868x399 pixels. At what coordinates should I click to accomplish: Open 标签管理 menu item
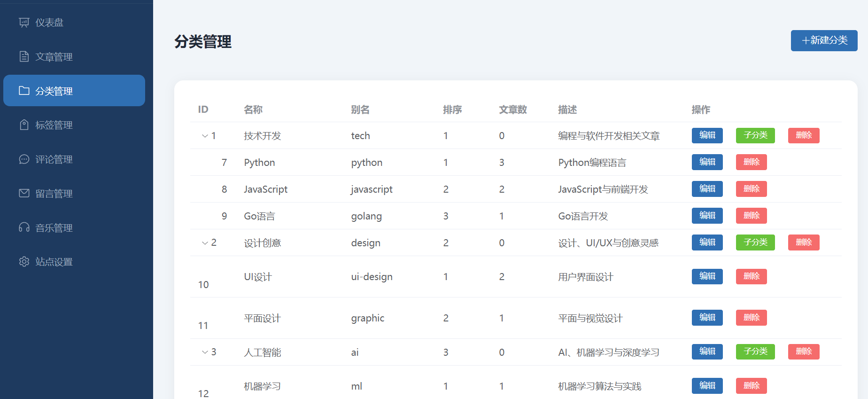[x=74, y=125]
